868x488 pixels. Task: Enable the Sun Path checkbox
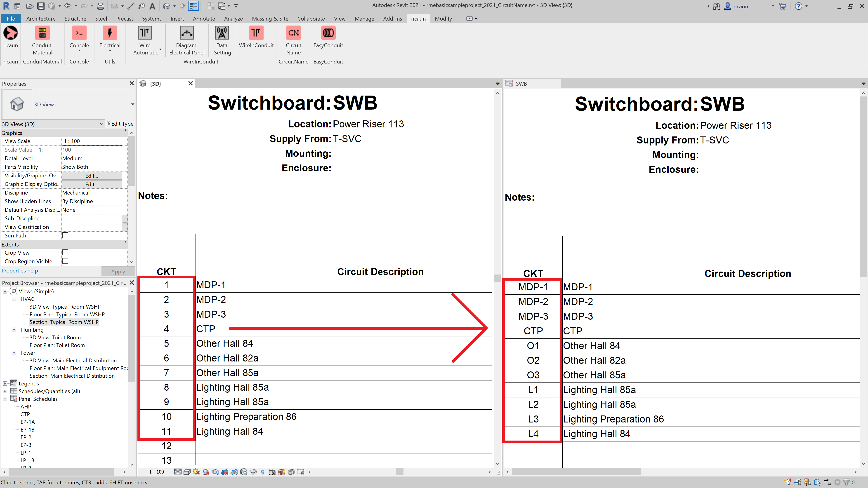pos(65,235)
